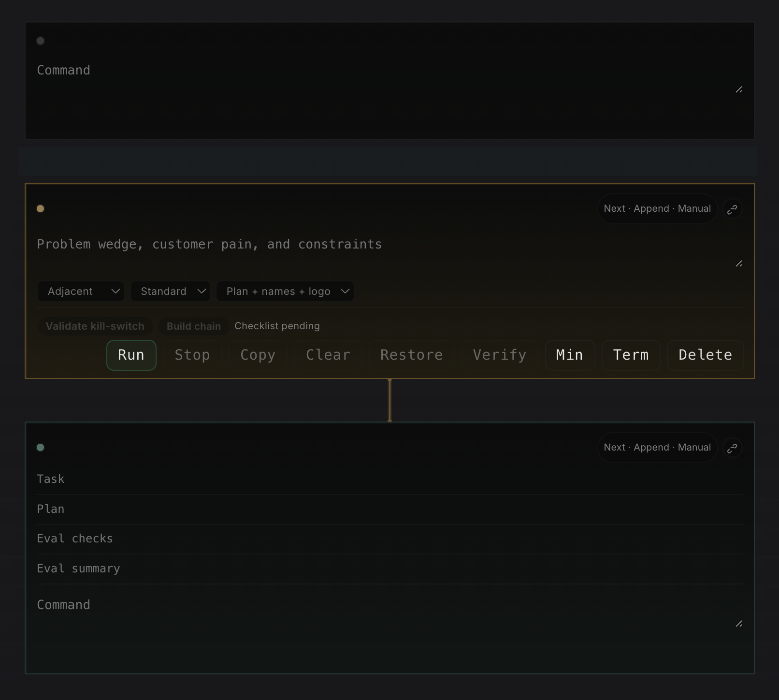Image resolution: width=779 pixels, height=700 pixels.
Task: Click the Eval checks field
Action: tap(389, 539)
